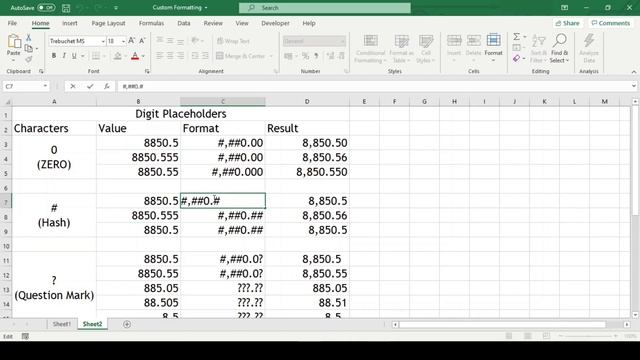
Task: Switch to the Data tab
Action: (184, 23)
